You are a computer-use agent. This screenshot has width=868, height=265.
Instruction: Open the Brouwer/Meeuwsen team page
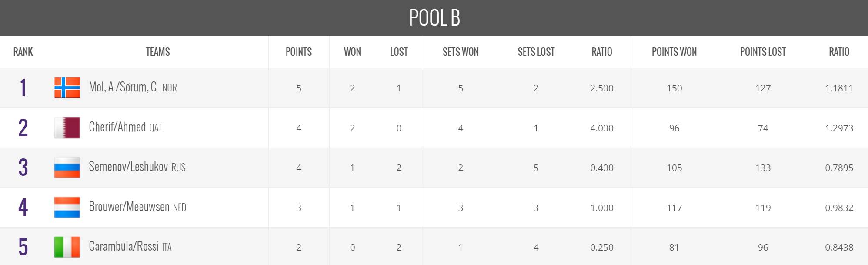(129, 207)
